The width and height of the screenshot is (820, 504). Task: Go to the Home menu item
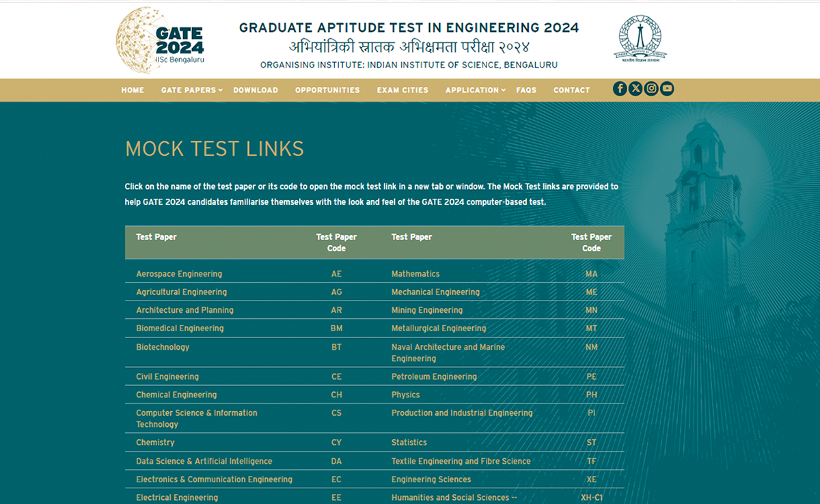coord(133,90)
